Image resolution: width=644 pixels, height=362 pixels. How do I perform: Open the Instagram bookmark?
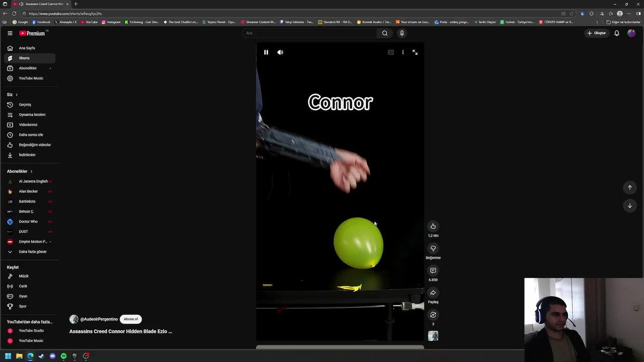[111, 22]
